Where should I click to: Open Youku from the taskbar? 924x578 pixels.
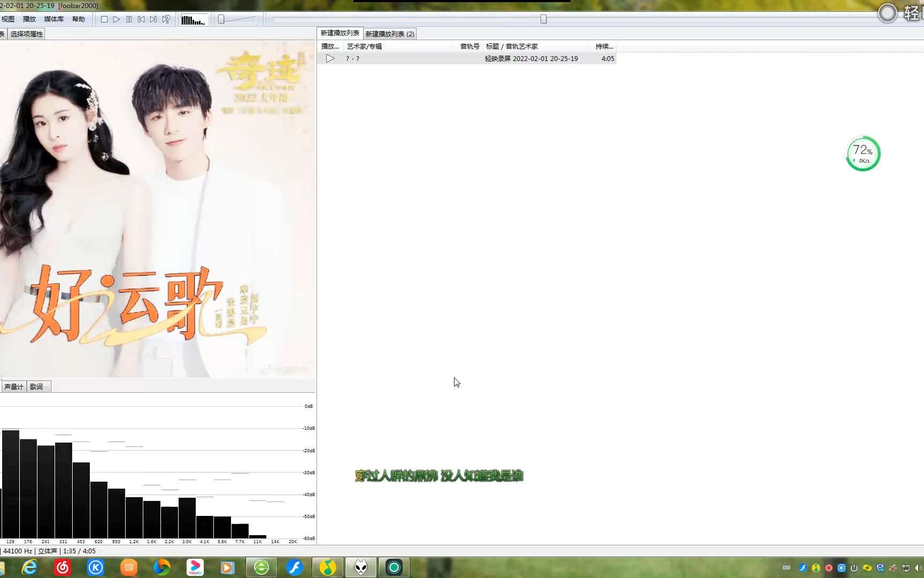[195, 567]
